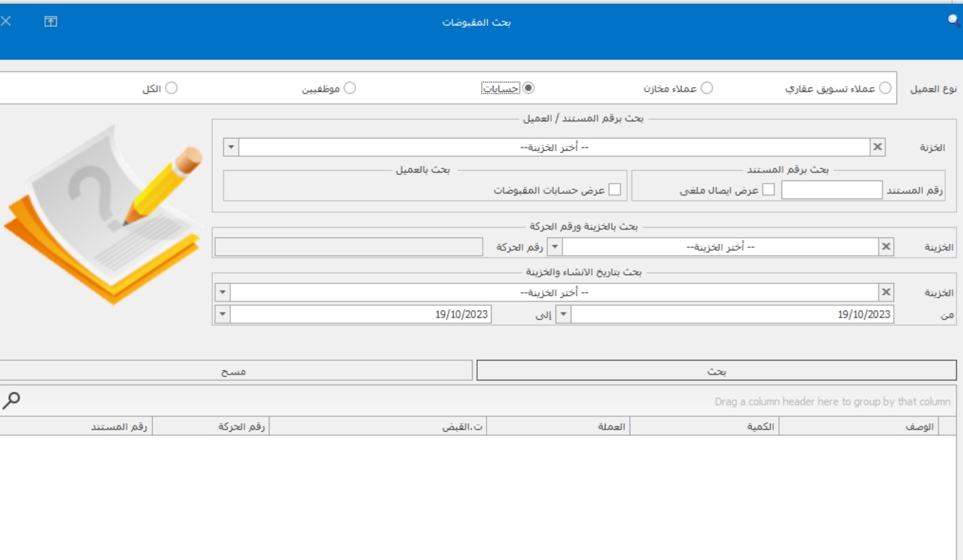The height and width of the screenshot is (560, 963).
Task: Clear the الخزينة field beside رقم الحركة
Action: [x=886, y=247]
